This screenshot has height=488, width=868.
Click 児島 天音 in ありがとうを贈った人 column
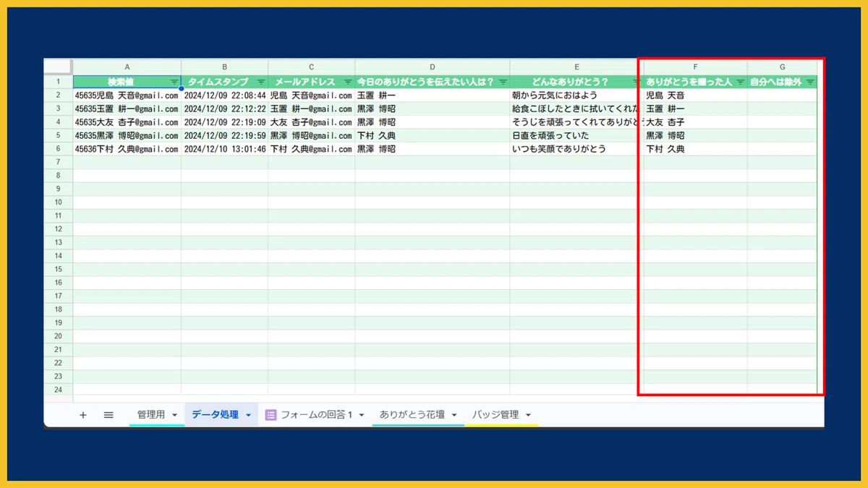point(695,95)
